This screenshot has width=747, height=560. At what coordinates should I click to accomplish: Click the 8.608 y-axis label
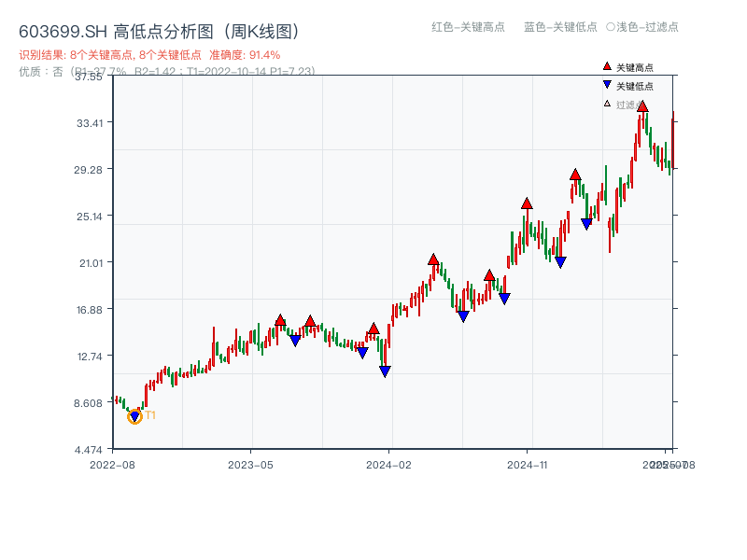point(88,403)
